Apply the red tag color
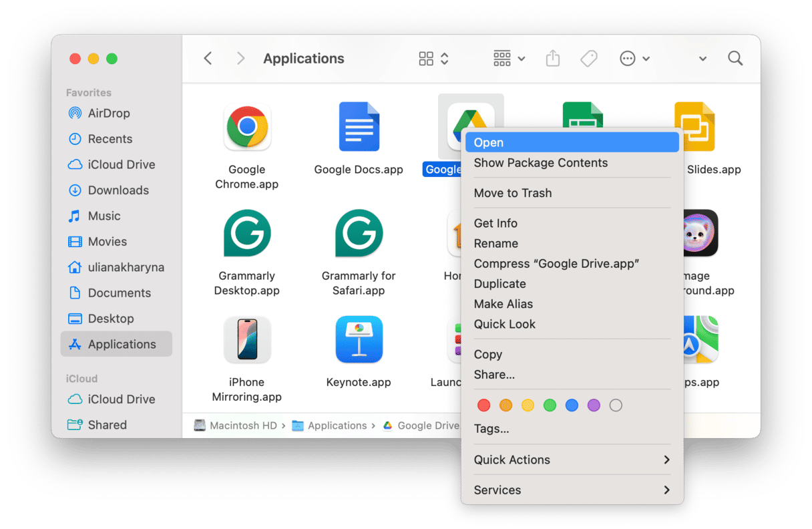The height and width of the screenshot is (529, 812). coord(484,405)
